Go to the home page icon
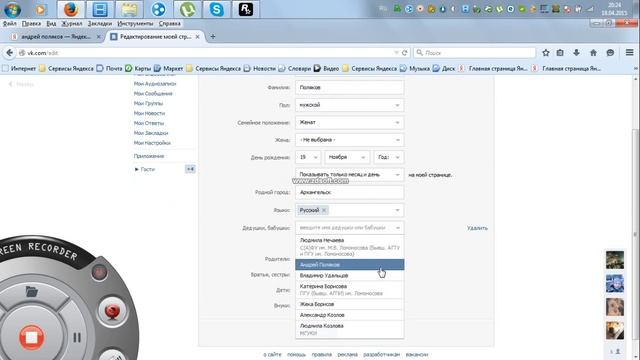Image resolution: width=640 pixels, height=360 pixels. coord(593,53)
